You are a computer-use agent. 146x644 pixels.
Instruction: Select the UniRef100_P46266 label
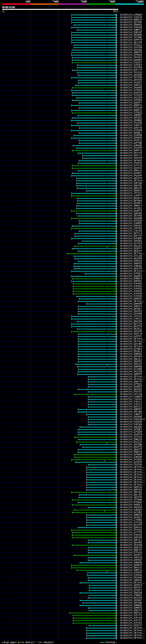tap(131, 27)
